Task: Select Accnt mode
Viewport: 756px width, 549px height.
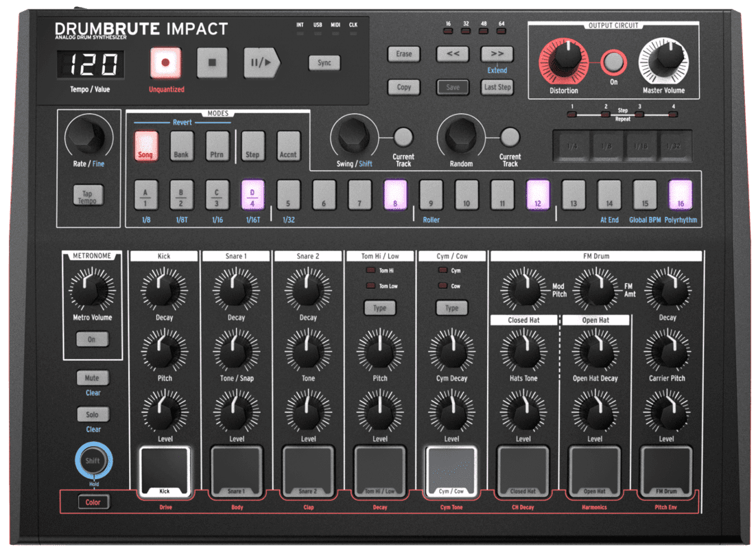Action: (x=288, y=146)
